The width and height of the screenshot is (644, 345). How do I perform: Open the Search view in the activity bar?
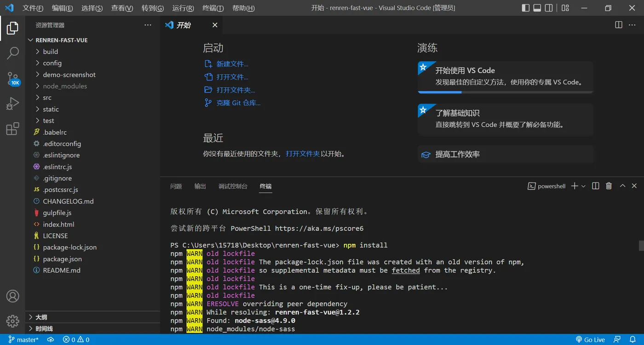pos(12,53)
